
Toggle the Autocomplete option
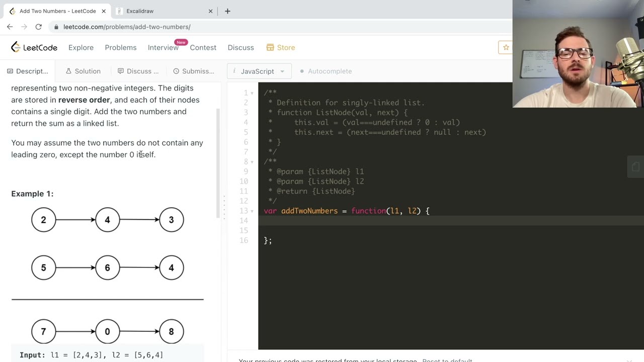[326, 71]
